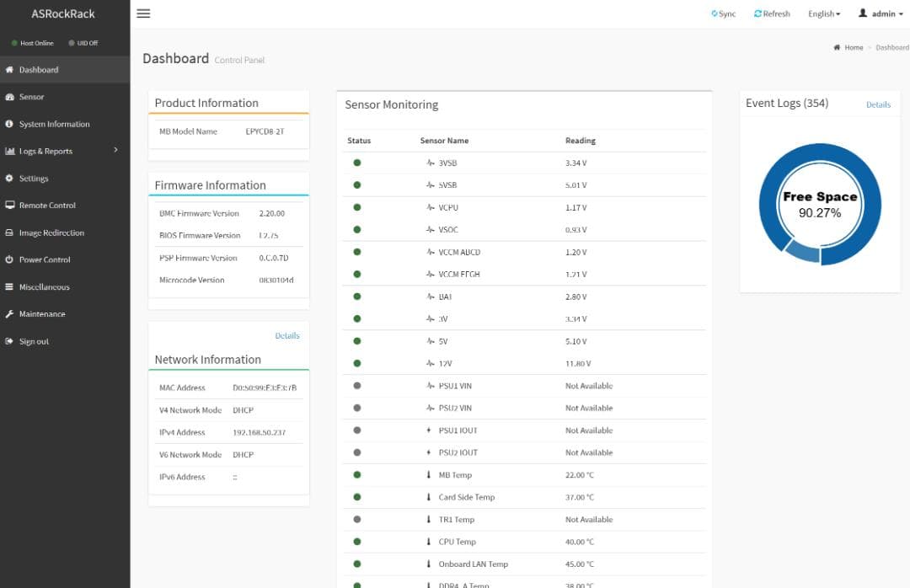Click the Home breadcrumb link
This screenshot has width=910, height=588.
tap(854, 48)
